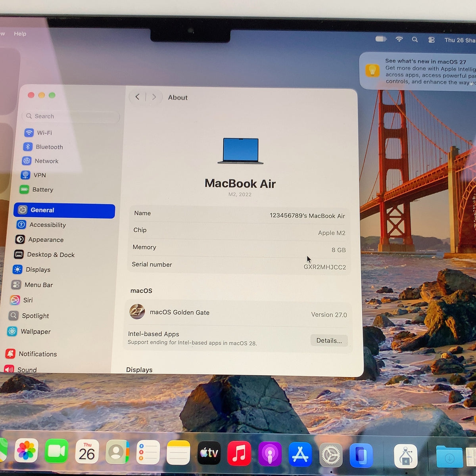The height and width of the screenshot is (476, 476).
Task: Open Appearance settings
Action: click(x=39, y=240)
